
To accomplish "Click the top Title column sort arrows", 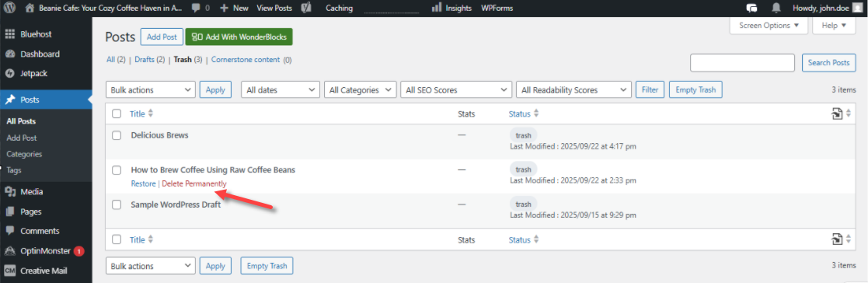I will point(151,114).
